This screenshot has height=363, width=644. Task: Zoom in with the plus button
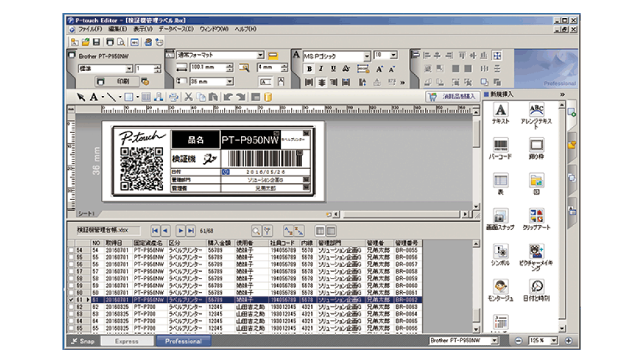[x=569, y=340]
